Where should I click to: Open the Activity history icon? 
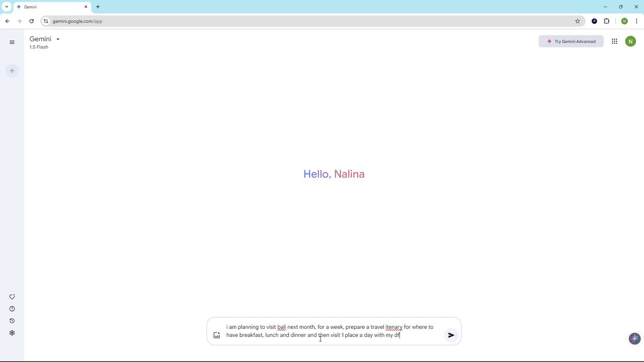[x=12, y=321]
